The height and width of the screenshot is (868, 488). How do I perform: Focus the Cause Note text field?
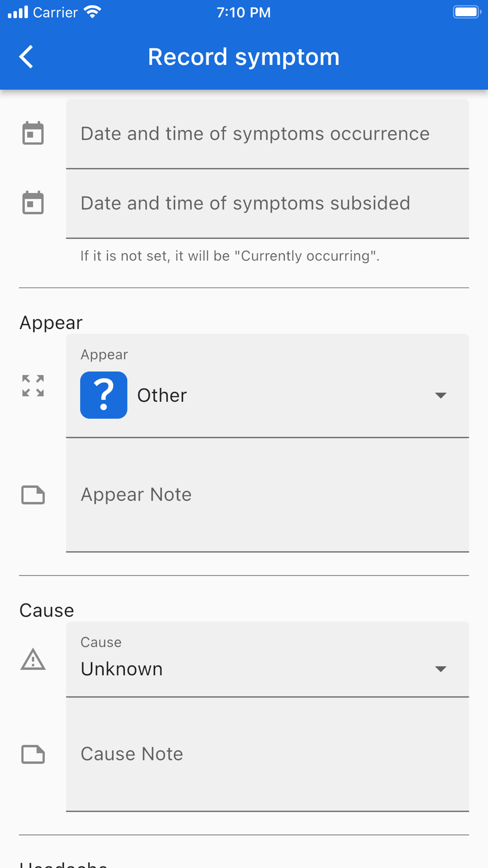click(x=267, y=754)
